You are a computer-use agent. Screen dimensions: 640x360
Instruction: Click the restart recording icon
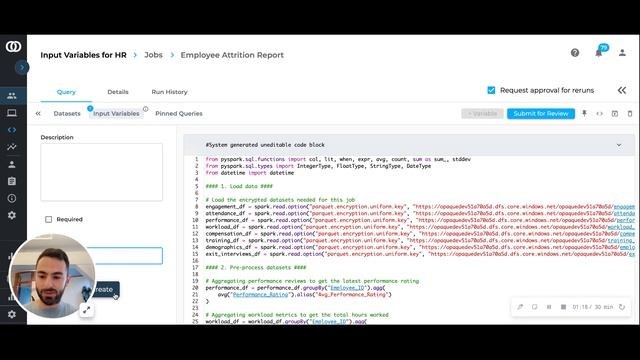(622, 307)
